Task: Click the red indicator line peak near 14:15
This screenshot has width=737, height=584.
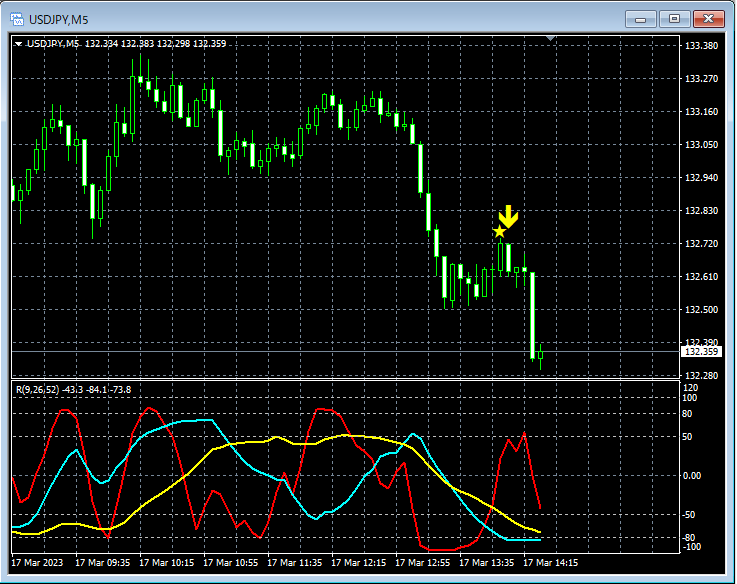Action: tap(524, 433)
